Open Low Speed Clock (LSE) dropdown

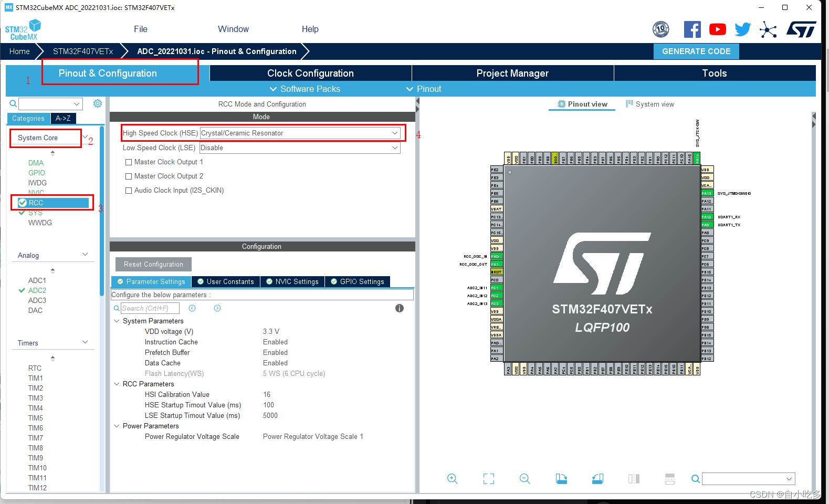(300, 148)
